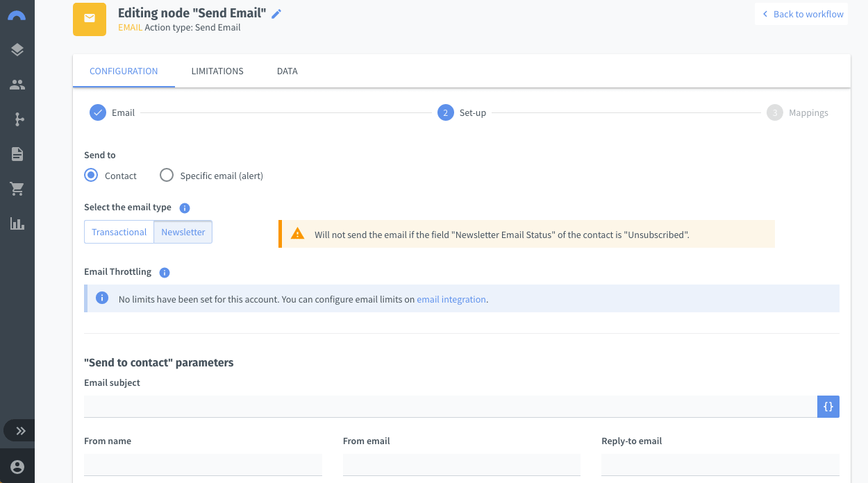Open the workflow branch icon in sidebar
The width and height of the screenshot is (868, 483).
point(17,119)
